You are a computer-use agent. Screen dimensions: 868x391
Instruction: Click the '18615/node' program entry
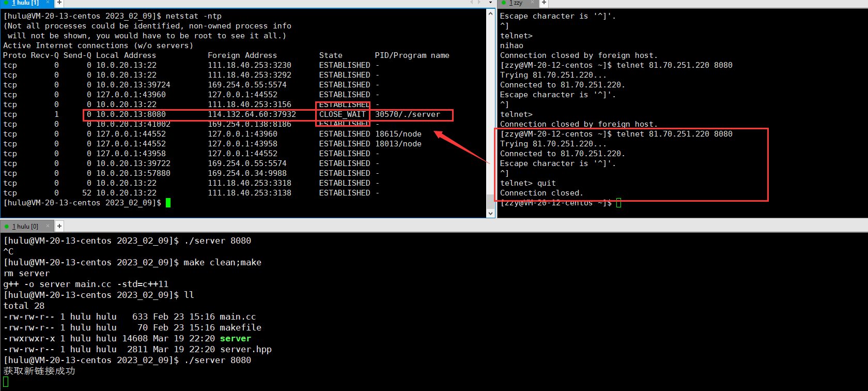point(398,134)
